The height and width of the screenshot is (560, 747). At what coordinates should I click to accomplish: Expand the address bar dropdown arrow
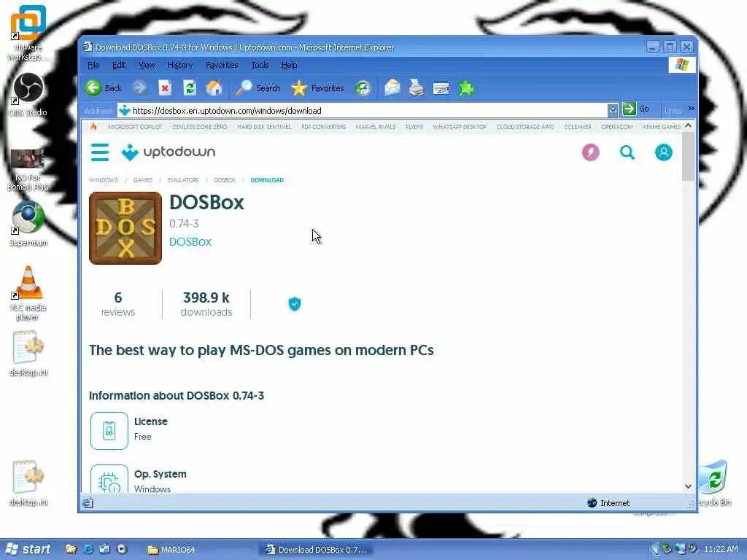[613, 111]
